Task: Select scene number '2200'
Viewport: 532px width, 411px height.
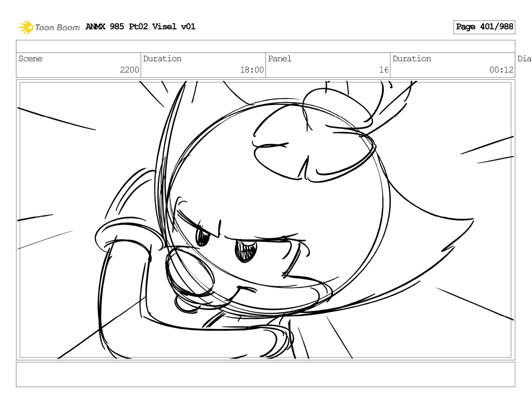Action: coord(129,70)
